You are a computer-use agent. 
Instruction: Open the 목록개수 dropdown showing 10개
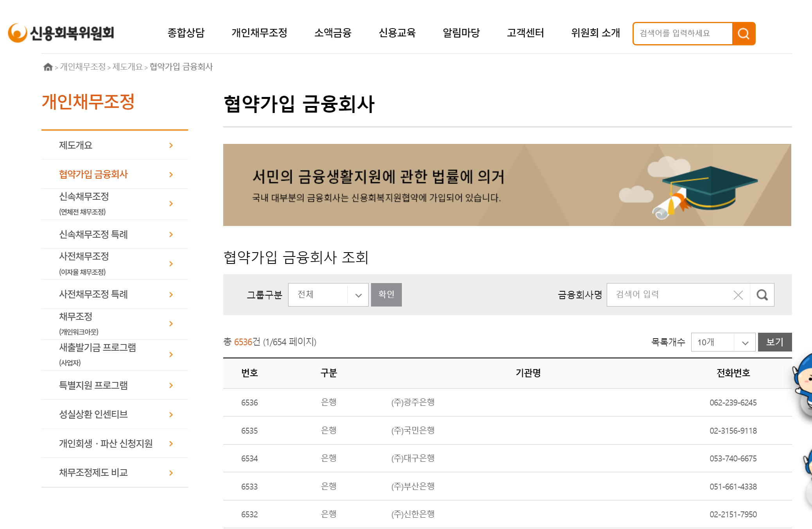722,342
